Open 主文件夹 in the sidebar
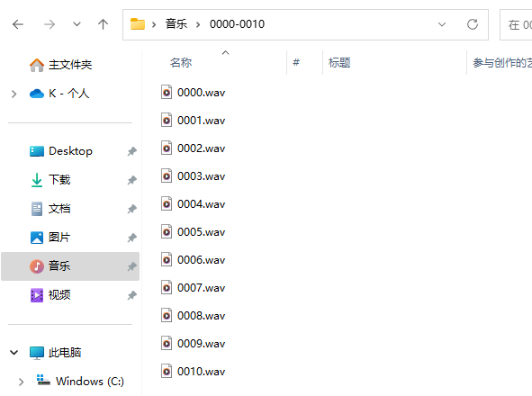Viewport: 532px width, 396px height. [70, 65]
